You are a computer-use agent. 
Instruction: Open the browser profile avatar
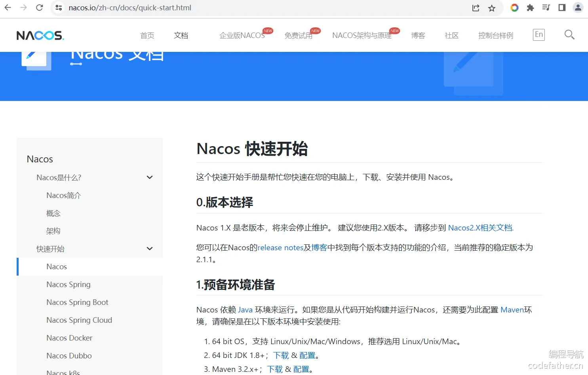pos(578,8)
